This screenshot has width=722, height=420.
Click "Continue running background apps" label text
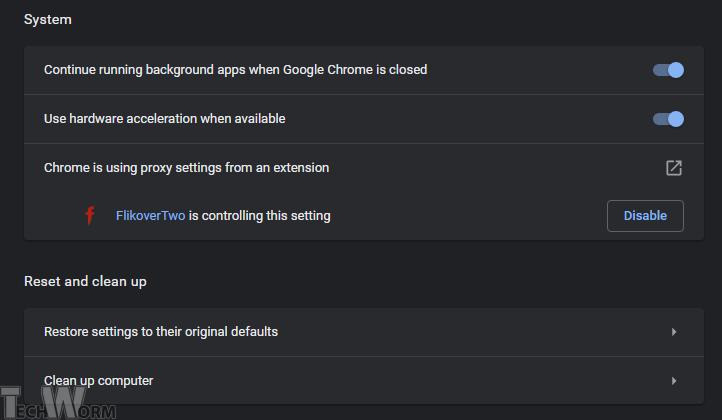235,70
